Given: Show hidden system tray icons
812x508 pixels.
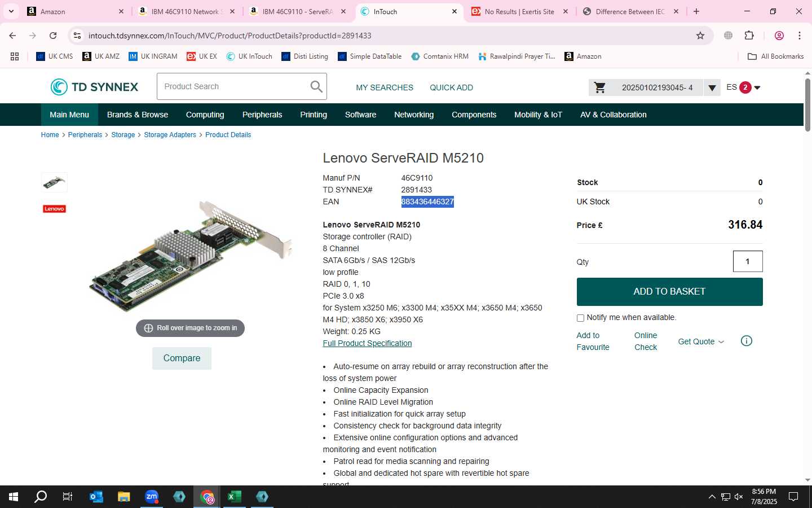Looking at the screenshot, I should (x=712, y=497).
